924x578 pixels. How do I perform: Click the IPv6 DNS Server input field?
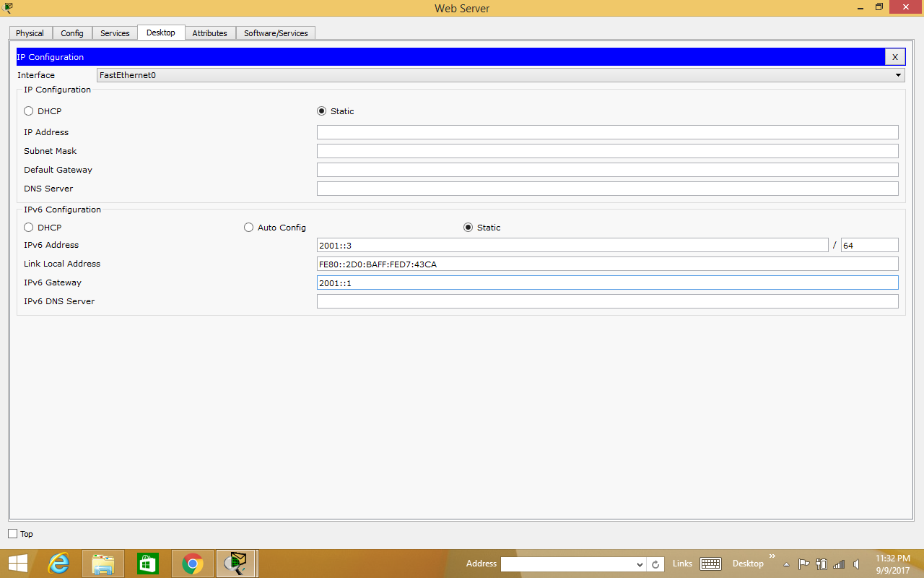pos(608,301)
